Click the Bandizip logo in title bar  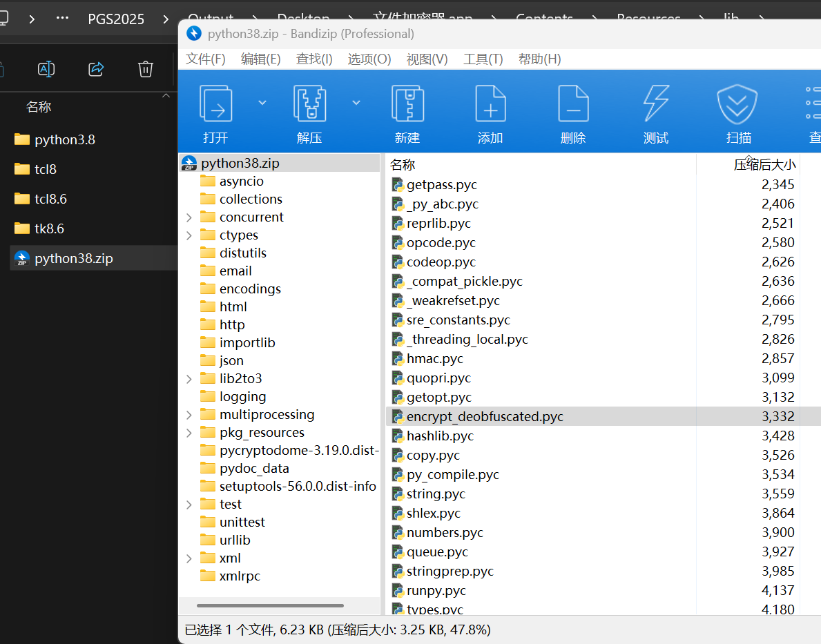coord(194,34)
